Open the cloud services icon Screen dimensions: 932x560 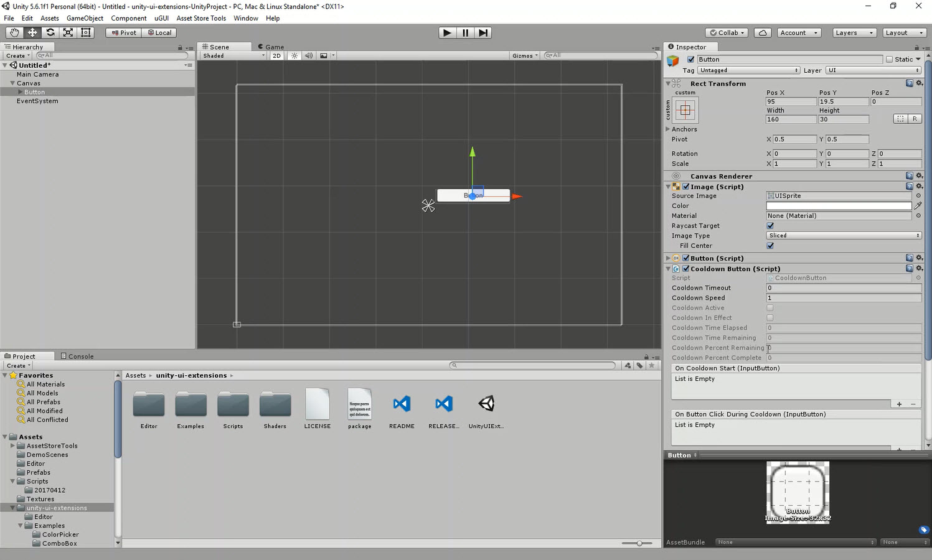763,33
